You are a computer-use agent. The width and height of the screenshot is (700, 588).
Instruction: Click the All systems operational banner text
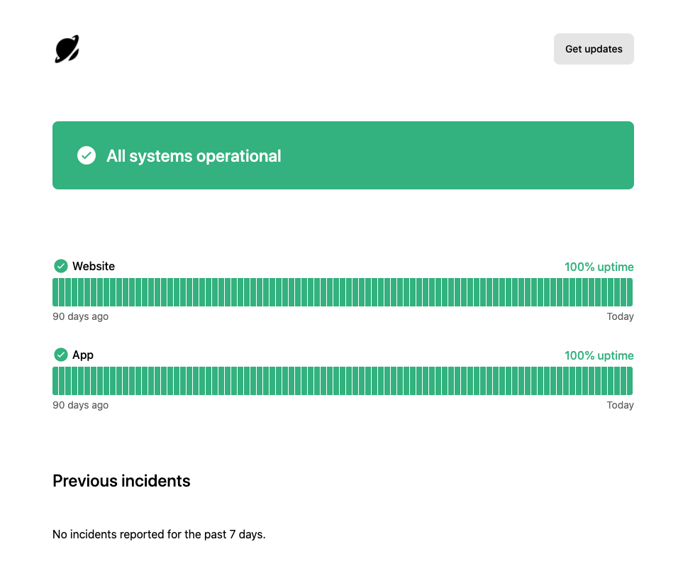(x=194, y=156)
